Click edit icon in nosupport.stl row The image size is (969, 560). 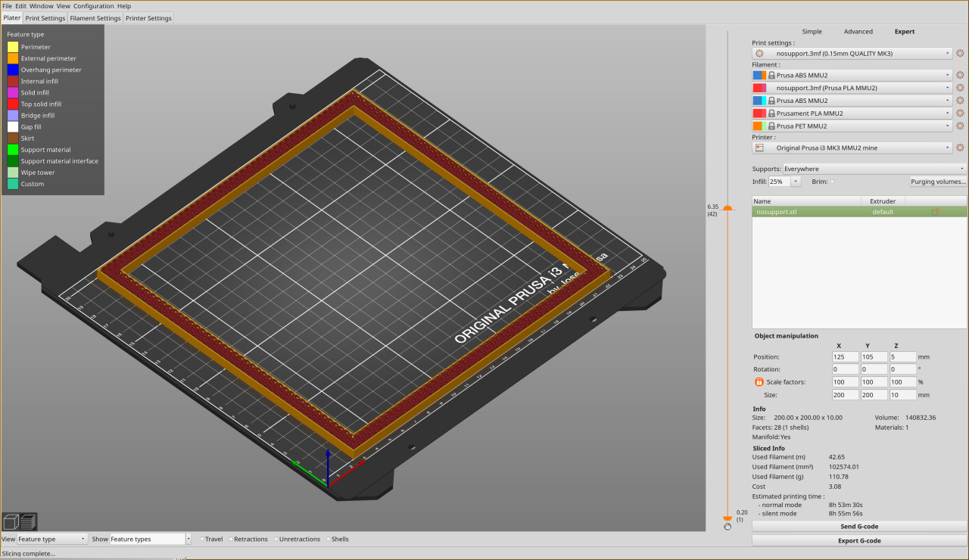pyautogui.click(x=936, y=212)
